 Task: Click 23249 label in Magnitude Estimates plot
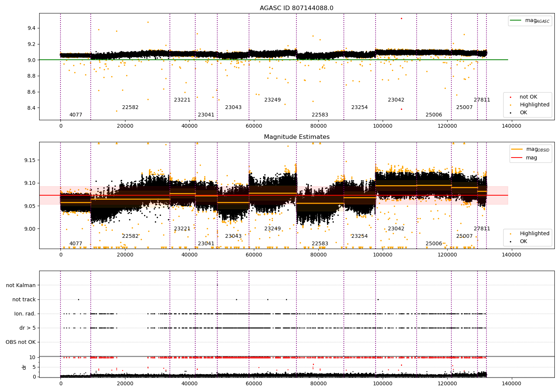pos(273,228)
